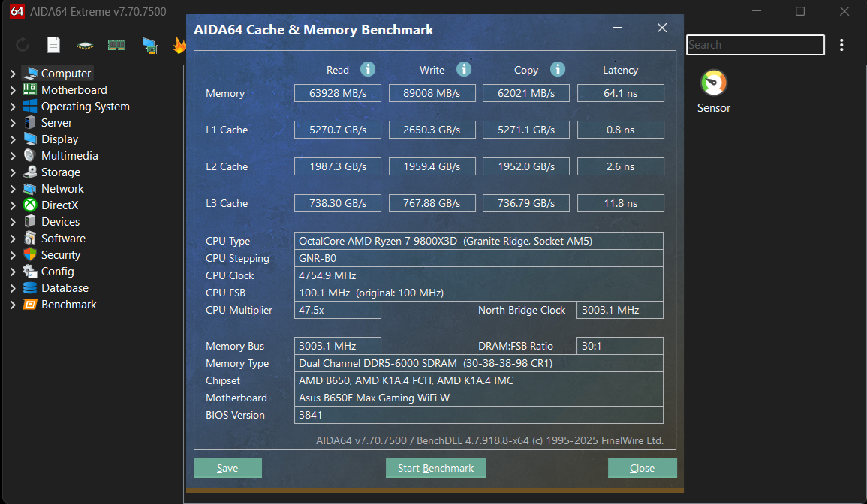Click the Memory Latency value 64.1 ns

pos(620,93)
